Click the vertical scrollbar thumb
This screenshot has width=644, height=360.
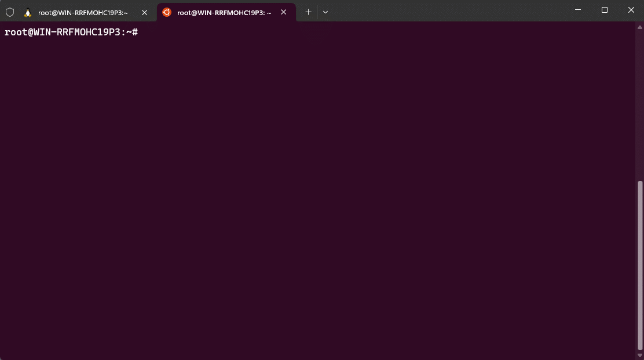tap(639, 265)
